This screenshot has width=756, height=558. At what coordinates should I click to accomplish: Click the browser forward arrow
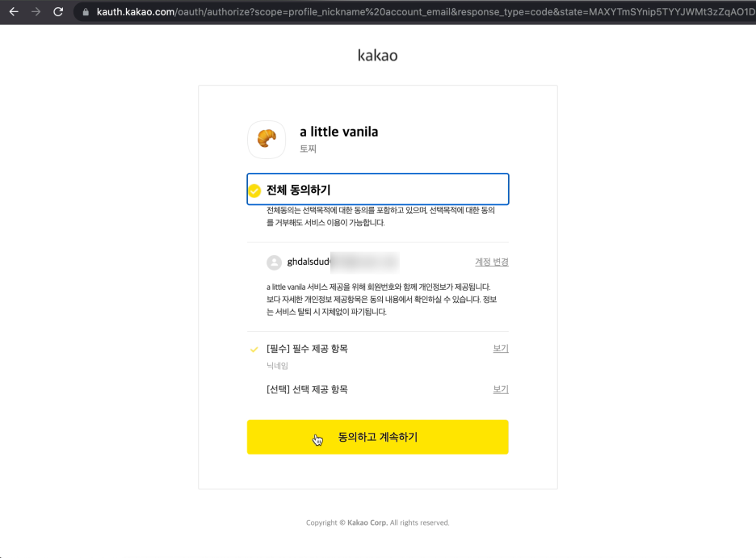coord(36,11)
